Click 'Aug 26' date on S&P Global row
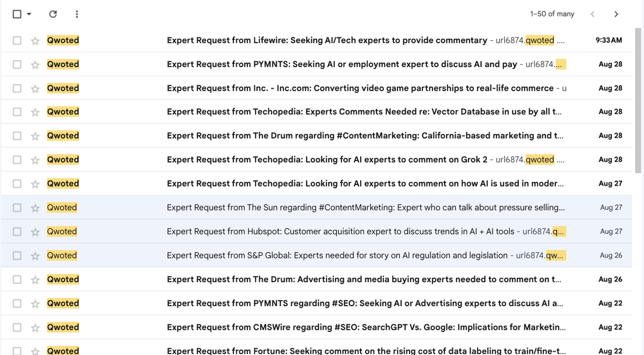644x355 pixels. pos(611,255)
